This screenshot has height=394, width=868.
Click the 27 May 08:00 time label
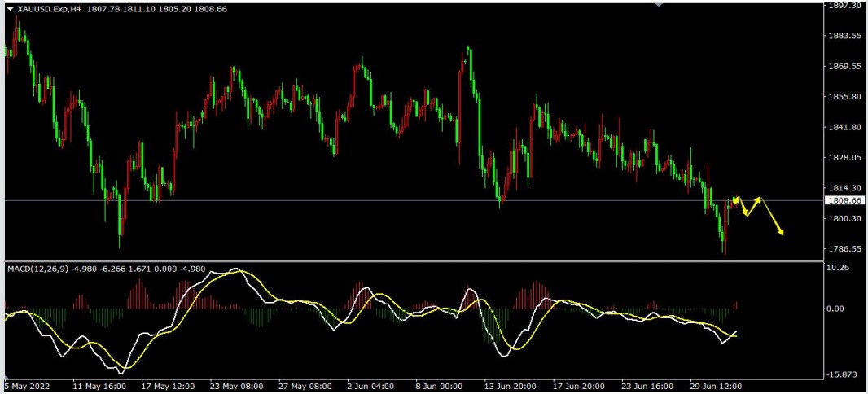305,386
